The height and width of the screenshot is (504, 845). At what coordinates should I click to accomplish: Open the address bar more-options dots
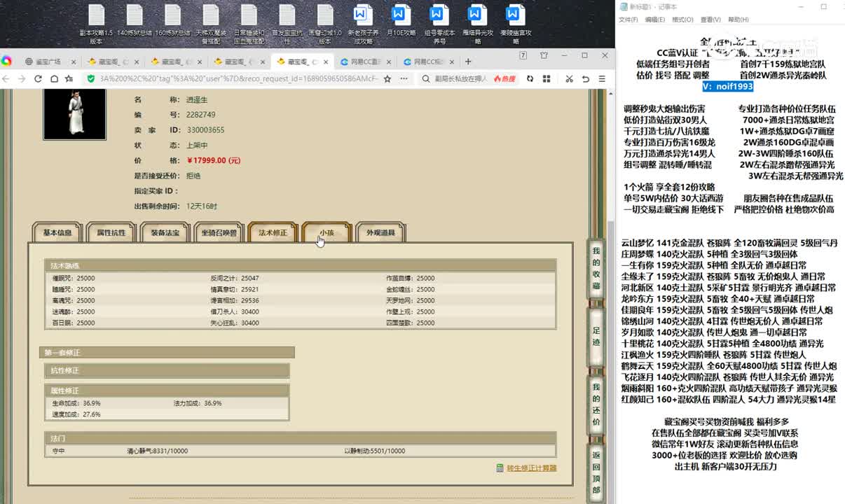[x=404, y=79]
